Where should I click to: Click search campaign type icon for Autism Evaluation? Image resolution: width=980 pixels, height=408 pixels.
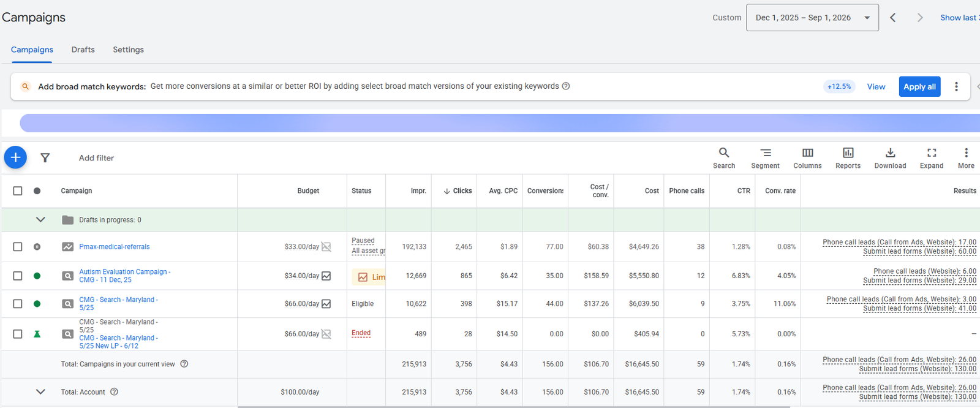pos(68,276)
